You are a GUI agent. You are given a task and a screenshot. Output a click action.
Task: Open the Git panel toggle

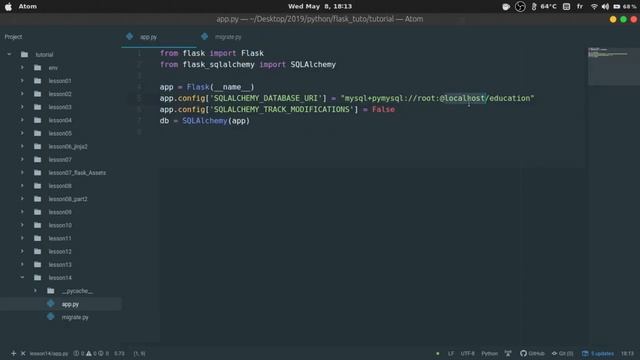562,353
